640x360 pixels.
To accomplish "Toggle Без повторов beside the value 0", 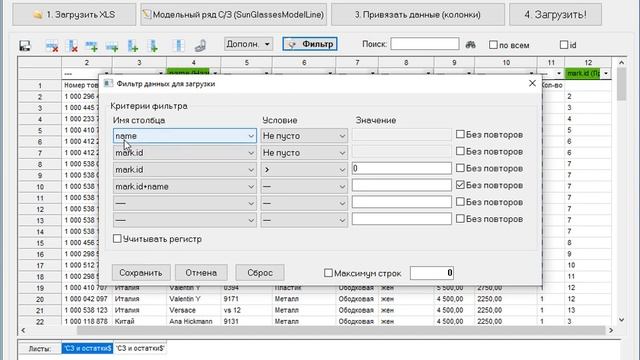I will [x=460, y=168].
